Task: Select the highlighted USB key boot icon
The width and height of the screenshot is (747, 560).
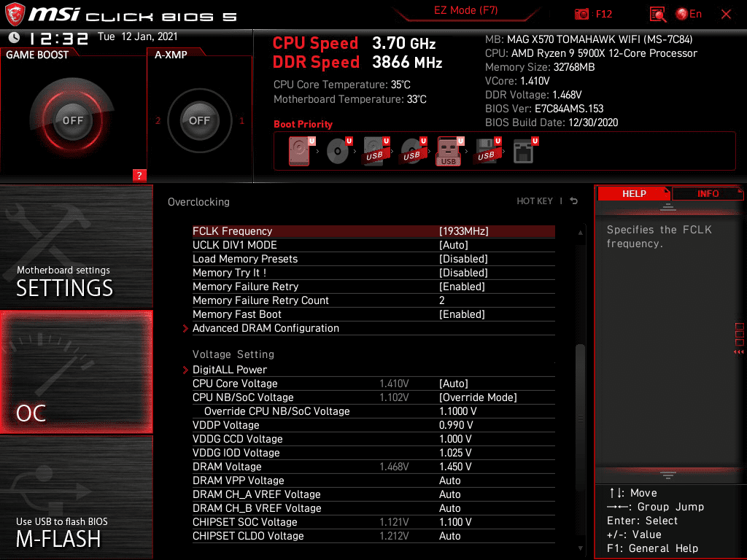Action: (450, 151)
